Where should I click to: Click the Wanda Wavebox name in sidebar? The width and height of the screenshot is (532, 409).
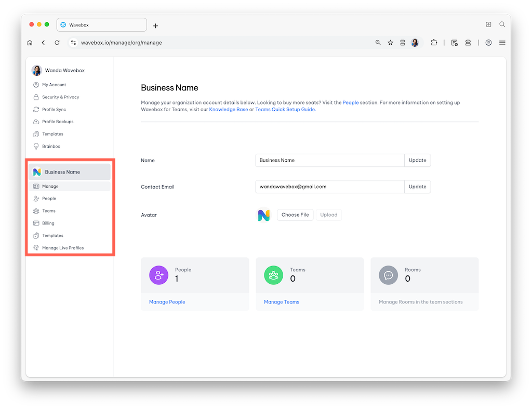click(x=65, y=71)
